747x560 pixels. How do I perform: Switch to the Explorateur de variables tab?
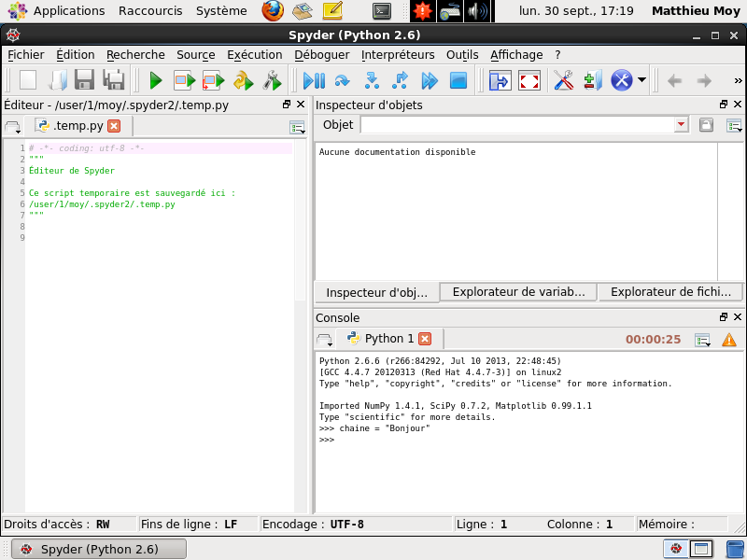point(518,292)
